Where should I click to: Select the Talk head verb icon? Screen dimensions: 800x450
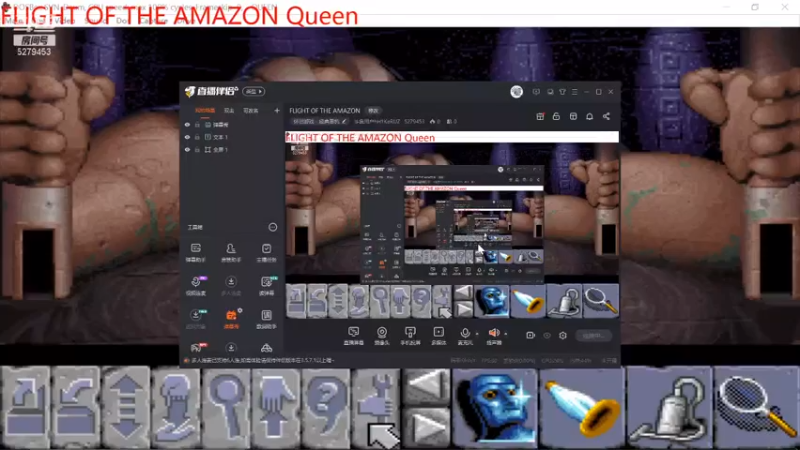[x=176, y=407]
